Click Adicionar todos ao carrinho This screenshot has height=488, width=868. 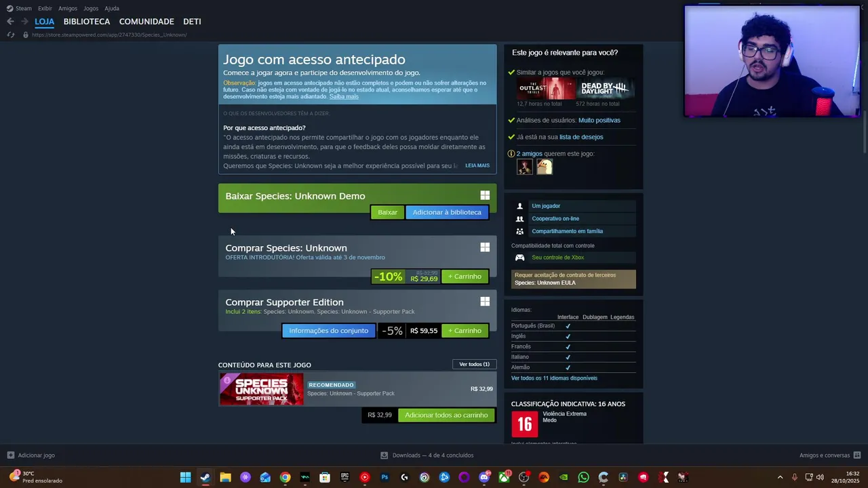pyautogui.click(x=446, y=415)
